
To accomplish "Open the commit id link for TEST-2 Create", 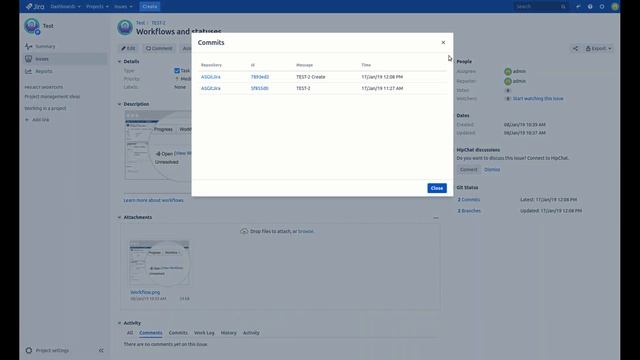I will pos(260,77).
